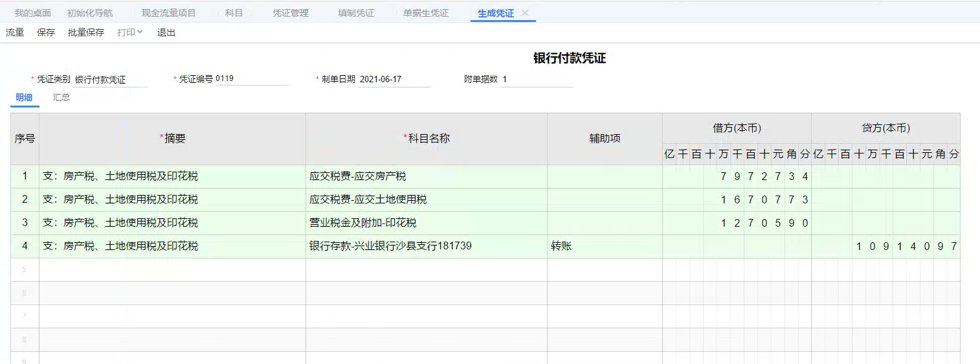This screenshot has width=980, height=364.
Task: Click the 辅助项 column header
Action: pos(605,139)
